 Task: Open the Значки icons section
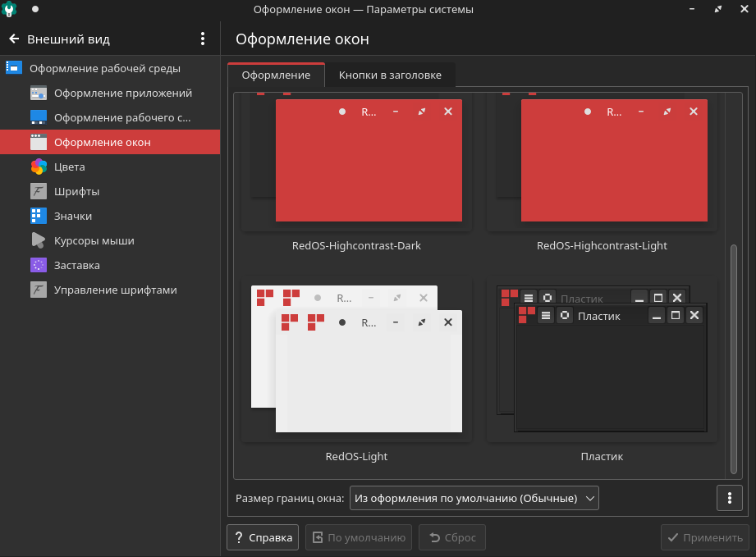[x=72, y=216]
